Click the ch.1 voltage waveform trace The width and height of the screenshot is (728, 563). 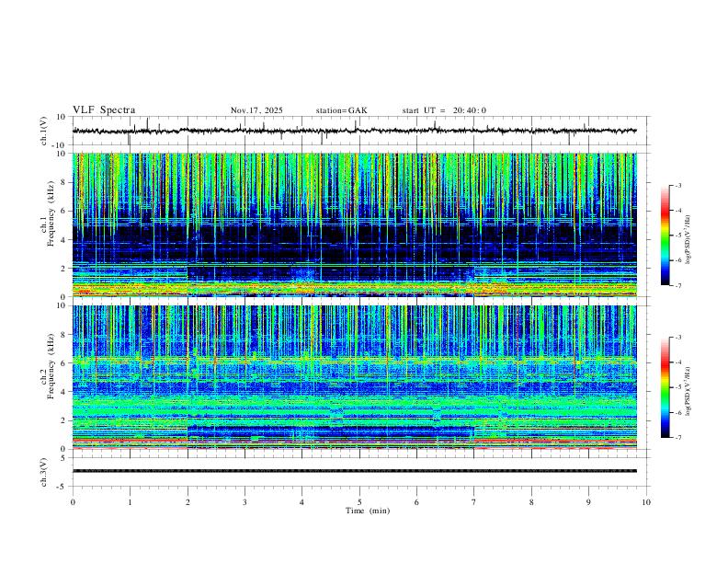click(354, 131)
